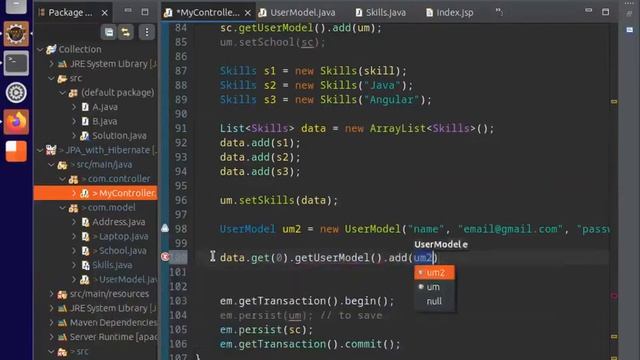The width and height of the screenshot is (640, 360).
Task: Click the overview ruler warning near line 89
Action: pos(614,101)
